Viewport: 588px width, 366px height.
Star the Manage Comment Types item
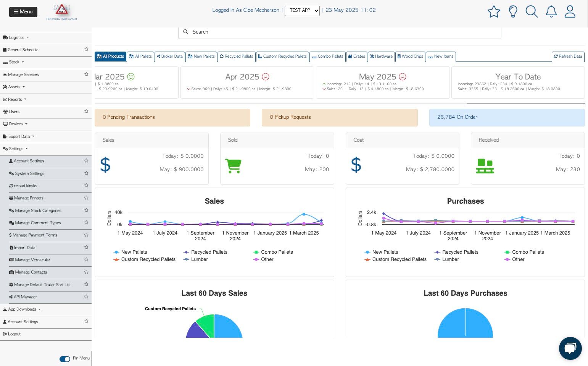tap(86, 223)
